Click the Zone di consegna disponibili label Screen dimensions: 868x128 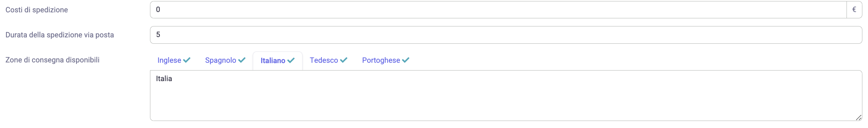coord(52,60)
